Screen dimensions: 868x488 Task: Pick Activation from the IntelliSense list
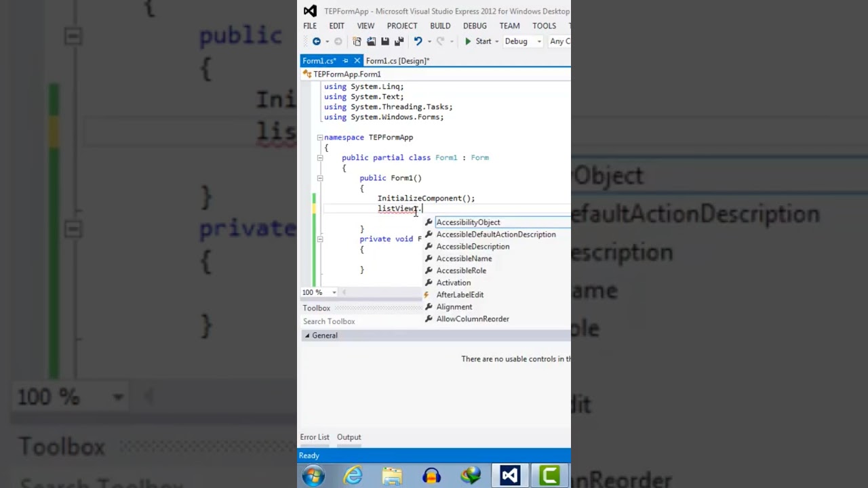click(x=453, y=283)
